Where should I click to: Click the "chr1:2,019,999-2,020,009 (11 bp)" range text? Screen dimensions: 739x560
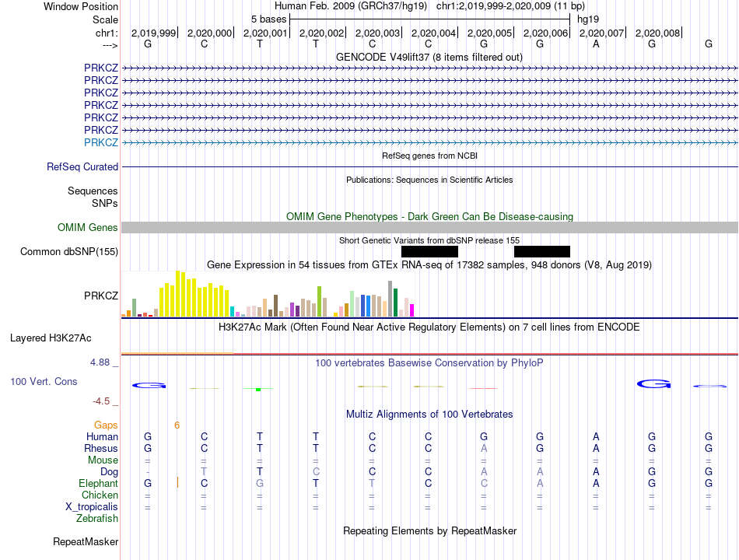click(x=510, y=6)
